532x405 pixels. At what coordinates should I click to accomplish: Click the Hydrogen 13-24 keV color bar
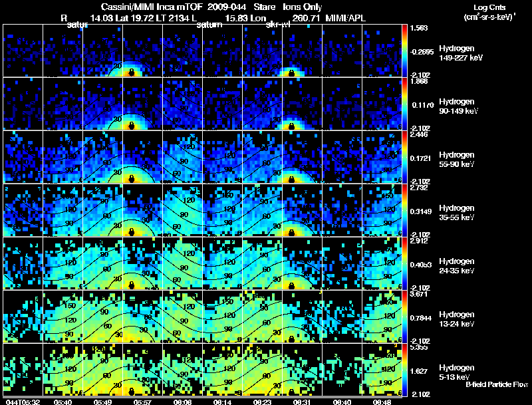point(404,317)
